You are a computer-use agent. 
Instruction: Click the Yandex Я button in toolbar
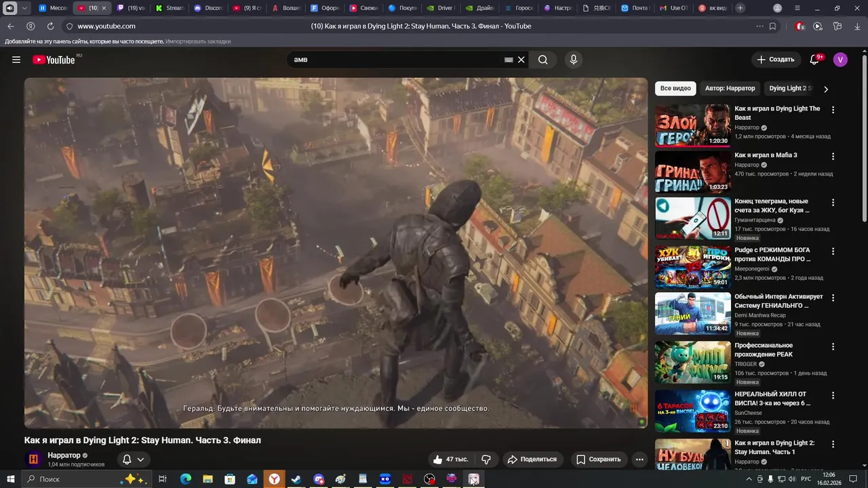[31, 26]
